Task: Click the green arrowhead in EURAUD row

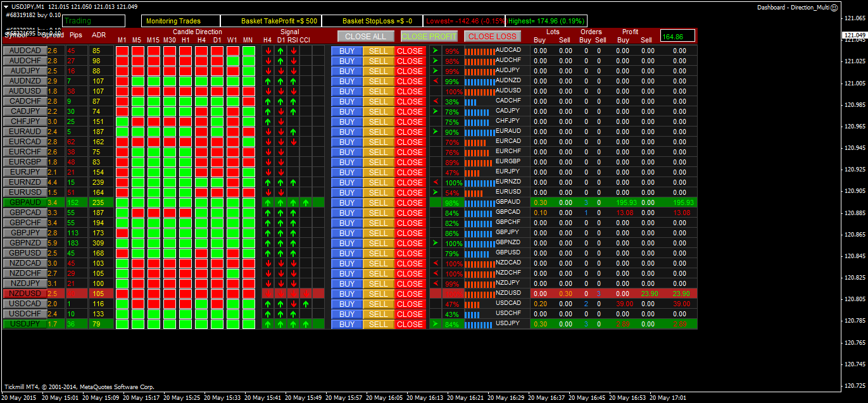Action: 436,132
